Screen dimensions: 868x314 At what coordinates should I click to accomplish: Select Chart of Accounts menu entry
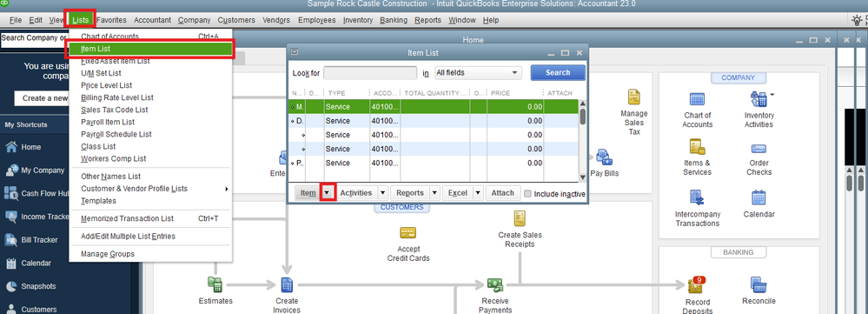(x=150, y=37)
